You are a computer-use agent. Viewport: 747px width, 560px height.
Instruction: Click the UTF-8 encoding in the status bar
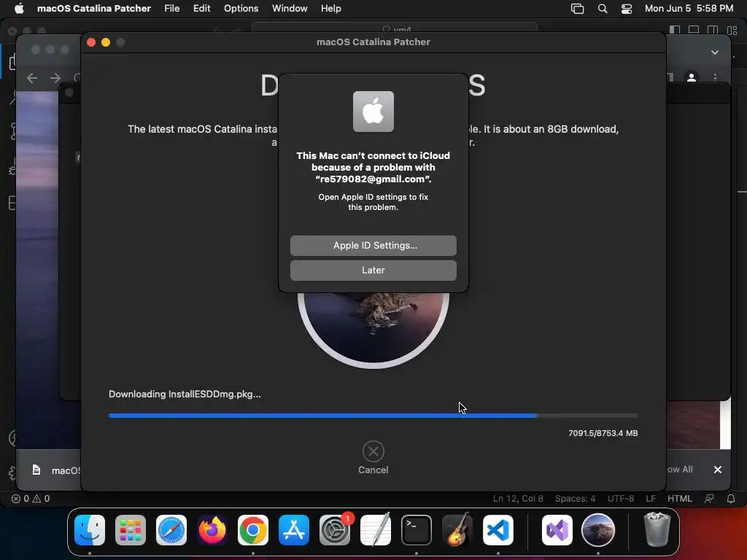coord(621,499)
